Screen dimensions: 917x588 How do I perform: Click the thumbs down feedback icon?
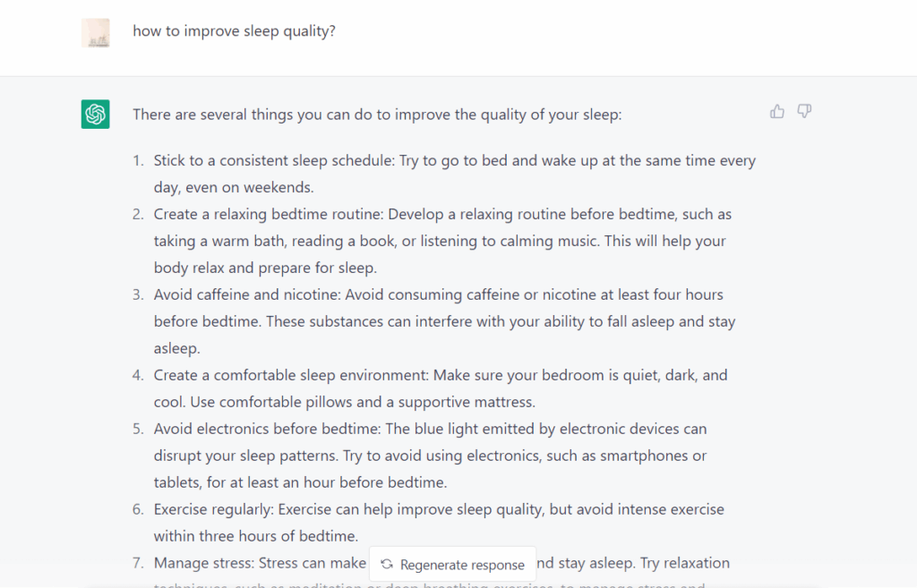tap(804, 112)
